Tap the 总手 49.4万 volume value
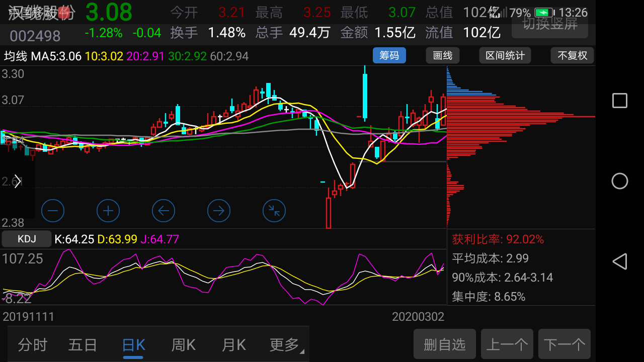 (x=293, y=33)
